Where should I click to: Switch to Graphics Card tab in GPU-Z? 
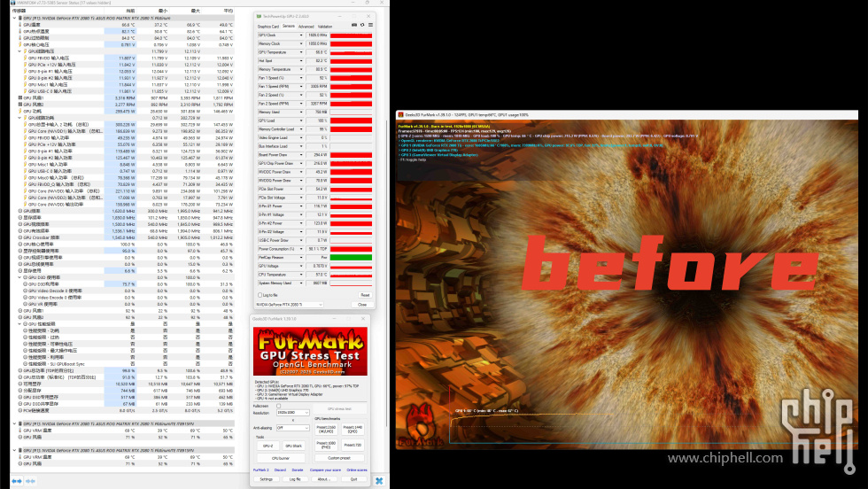click(268, 27)
